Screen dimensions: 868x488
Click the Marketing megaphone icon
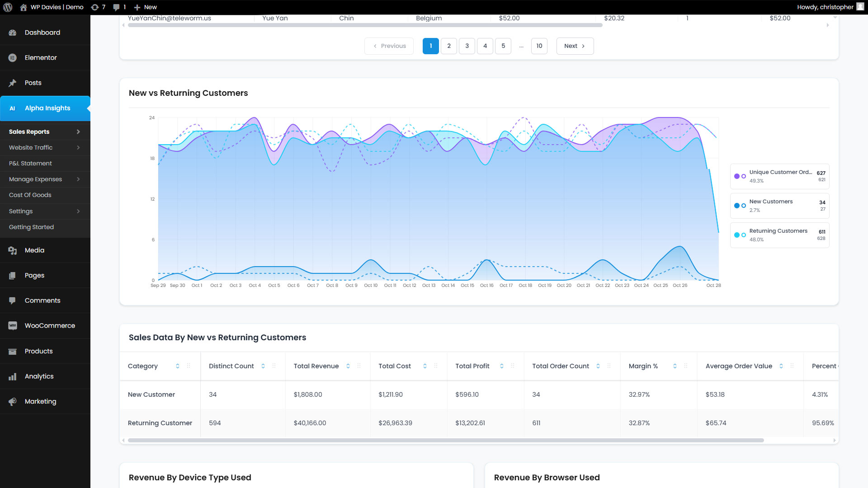tap(13, 402)
